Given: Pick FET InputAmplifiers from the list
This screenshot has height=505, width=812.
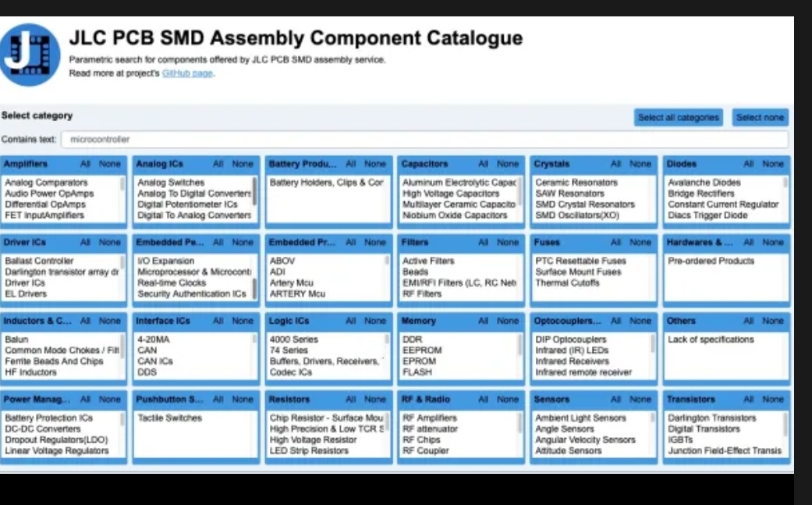Looking at the screenshot, I should point(44,215).
